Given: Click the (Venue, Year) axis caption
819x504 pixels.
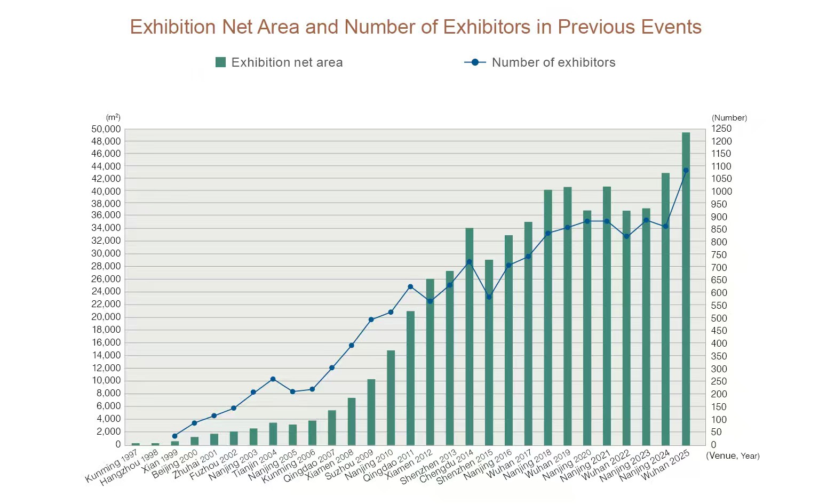Looking at the screenshot, I should coord(733,455).
